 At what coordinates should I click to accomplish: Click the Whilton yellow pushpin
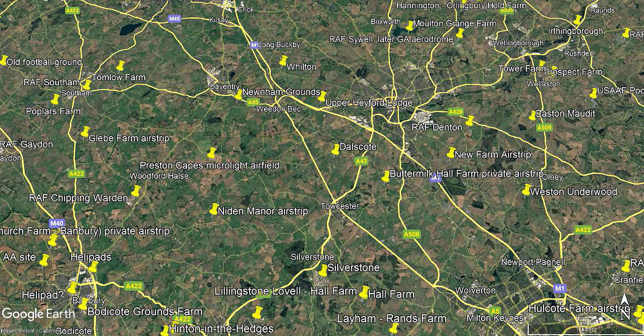(x=283, y=61)
